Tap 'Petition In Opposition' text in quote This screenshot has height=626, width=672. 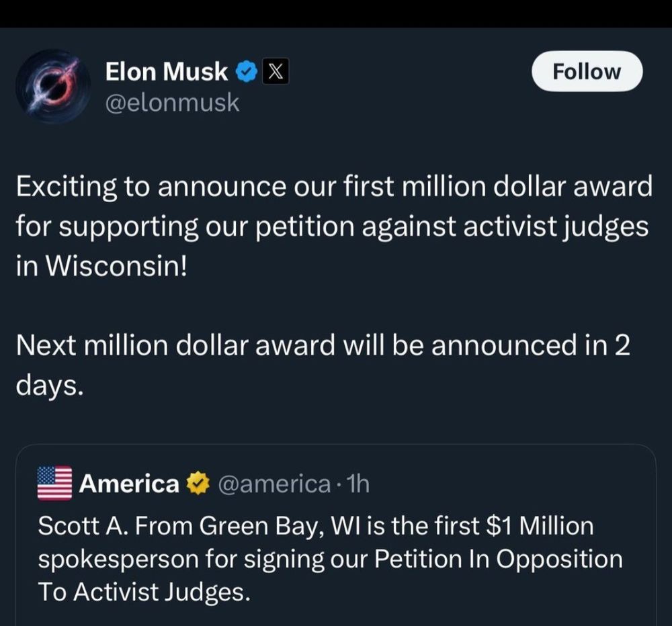tap(499, 559)
